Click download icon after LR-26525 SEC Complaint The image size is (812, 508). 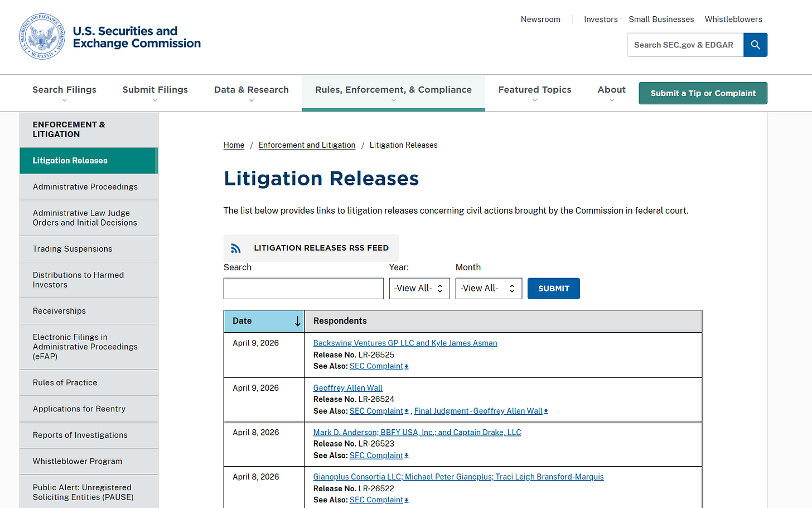click(x=407, y=367)
